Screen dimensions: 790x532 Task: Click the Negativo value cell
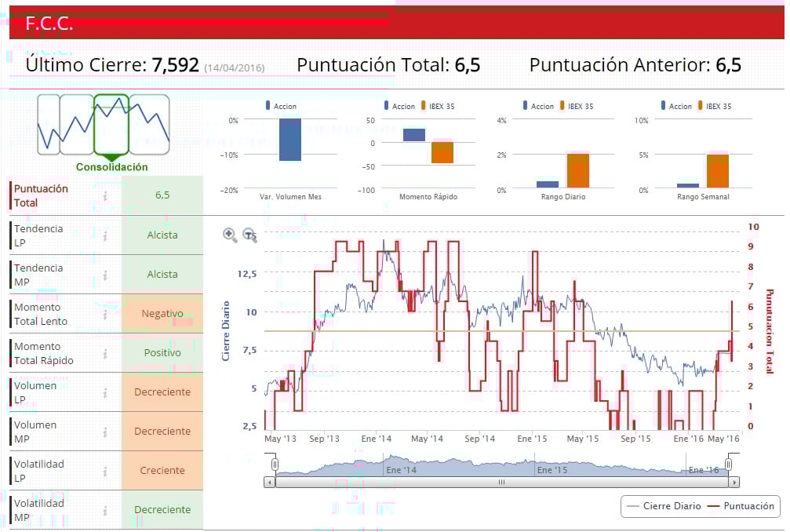[162, 313]
